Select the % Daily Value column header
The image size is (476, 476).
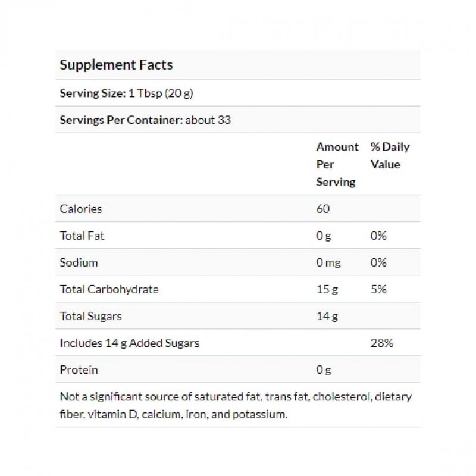[390, 155]
